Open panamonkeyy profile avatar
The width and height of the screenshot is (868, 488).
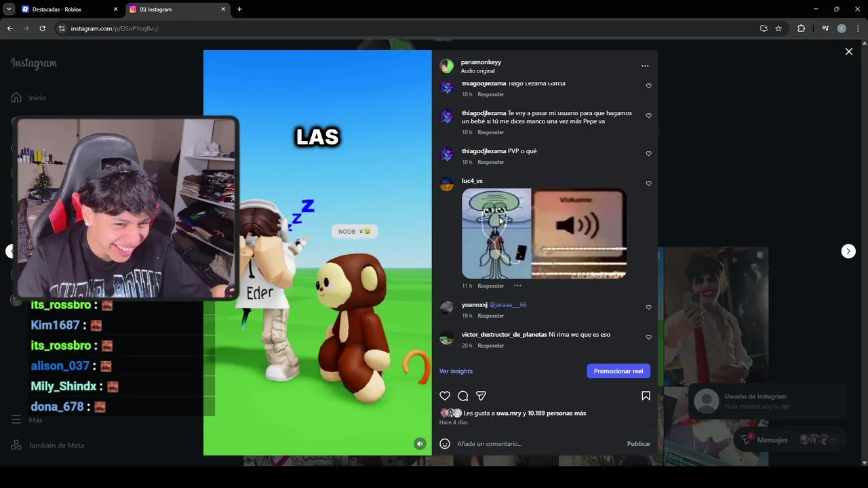point(446,66)
